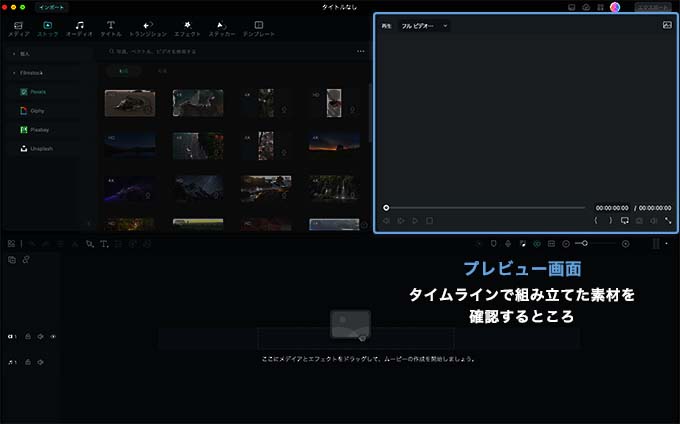This screenshot has height=424, width=680.
Task: Click the snapshot icon in preview corner
Action: coord(666,25)
